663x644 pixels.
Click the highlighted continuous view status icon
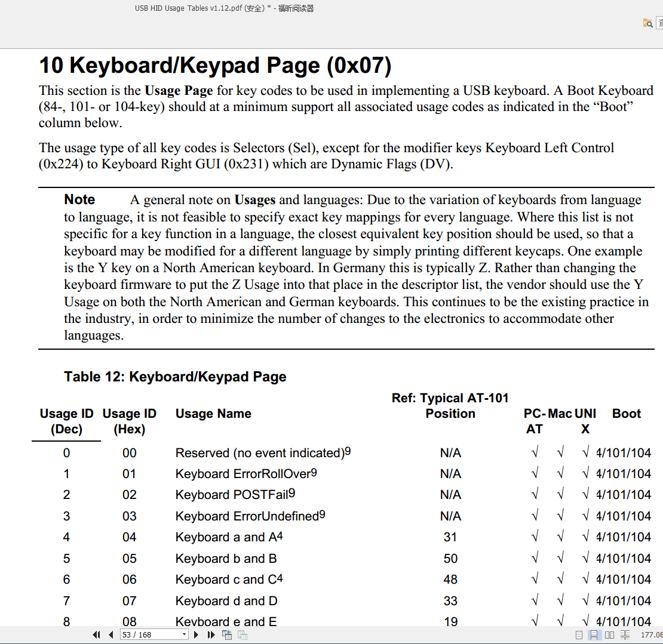594,634
